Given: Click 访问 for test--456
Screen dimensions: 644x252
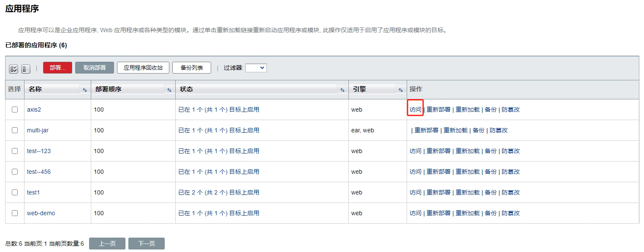Looking at the screenshot, I should 416,172.
